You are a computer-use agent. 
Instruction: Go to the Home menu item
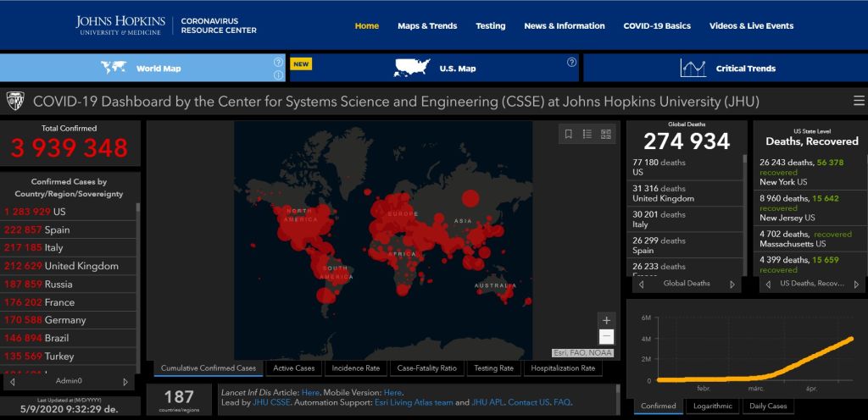[367, 26]
